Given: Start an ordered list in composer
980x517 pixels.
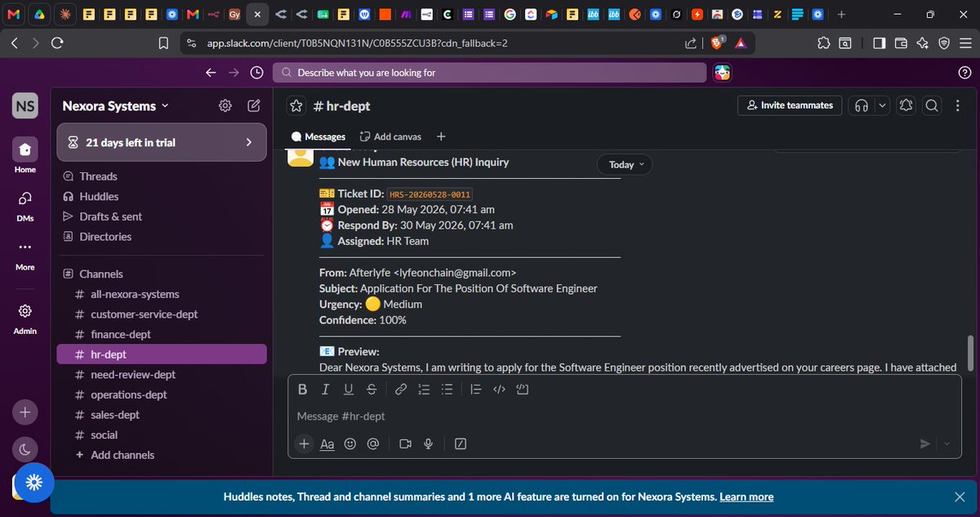Looking at the screenshot, I should point(424,390).
